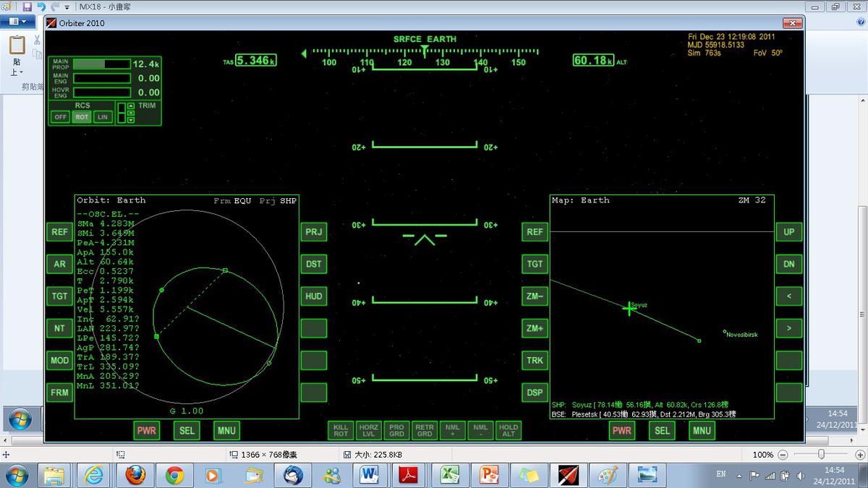Screen dimensions: 868x488
Task: Toggle right MFD power with PWR
Action: [622, 431]
